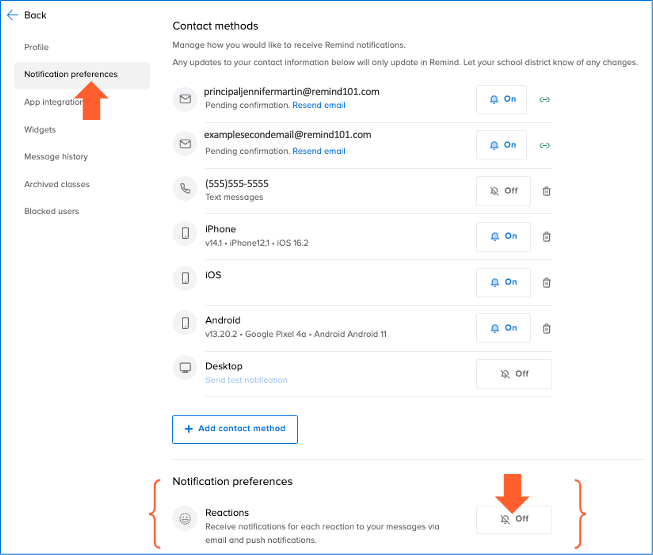The image size is (653, 555).
Task: Remove the iOS device with trash icon
Action: point(546,282)
